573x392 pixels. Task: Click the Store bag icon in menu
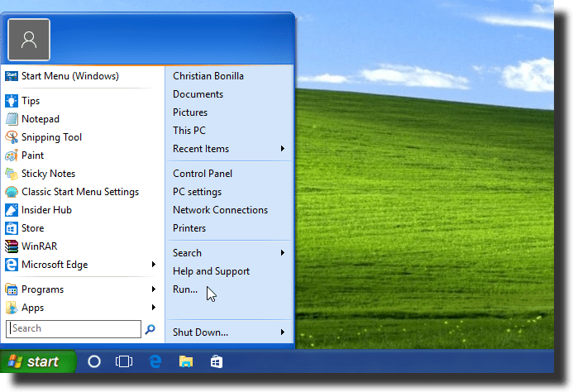12,228
